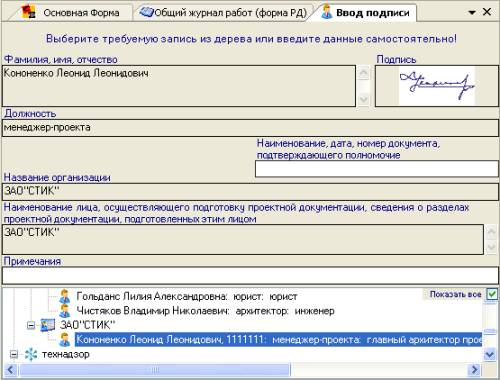The image size is (500, 380).
Task: Select the технадзор tree node label
Action: point(65,354)
